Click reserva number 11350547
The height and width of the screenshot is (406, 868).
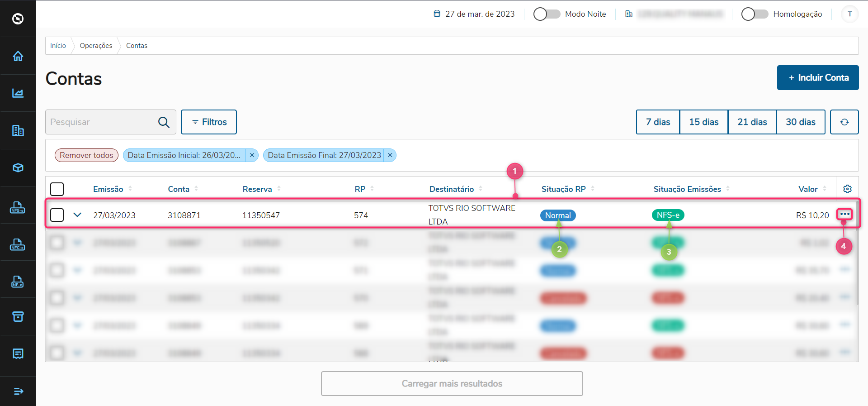point(261,215)
